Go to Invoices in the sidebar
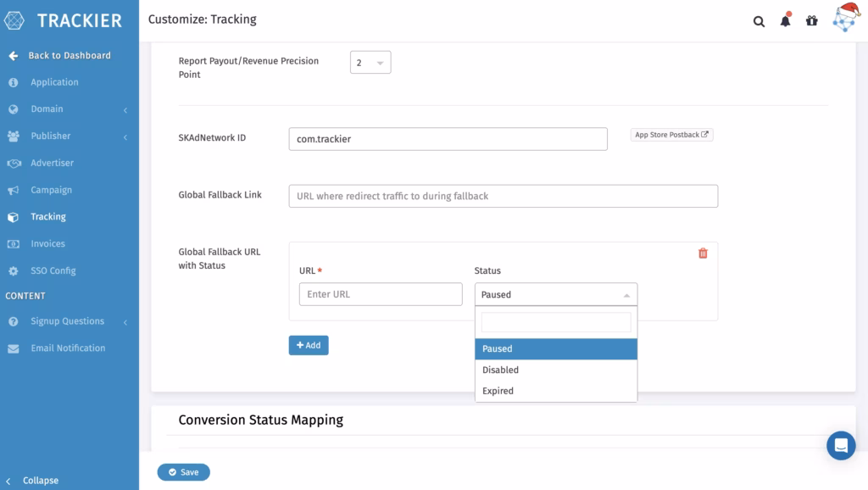The height and width of the screenshot is (490, 868). click(47, 243)
